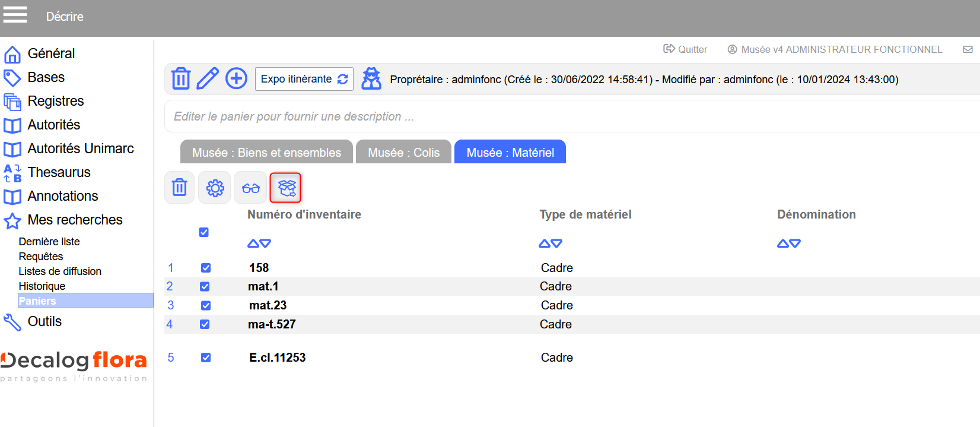Screen dimensions: 980x427
Task: Open the Expo itinérante basket dropdown
Action: click(x=304, y=79)
